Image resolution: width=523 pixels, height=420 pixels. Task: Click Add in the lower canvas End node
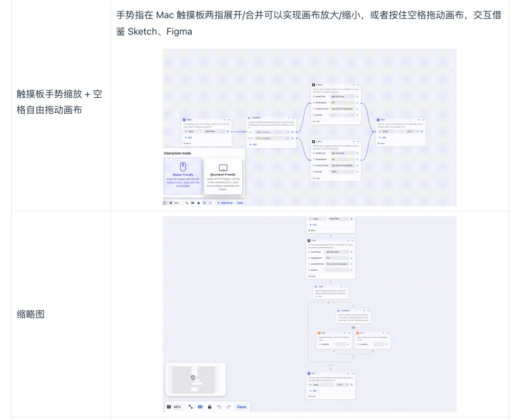click(313, 390)
